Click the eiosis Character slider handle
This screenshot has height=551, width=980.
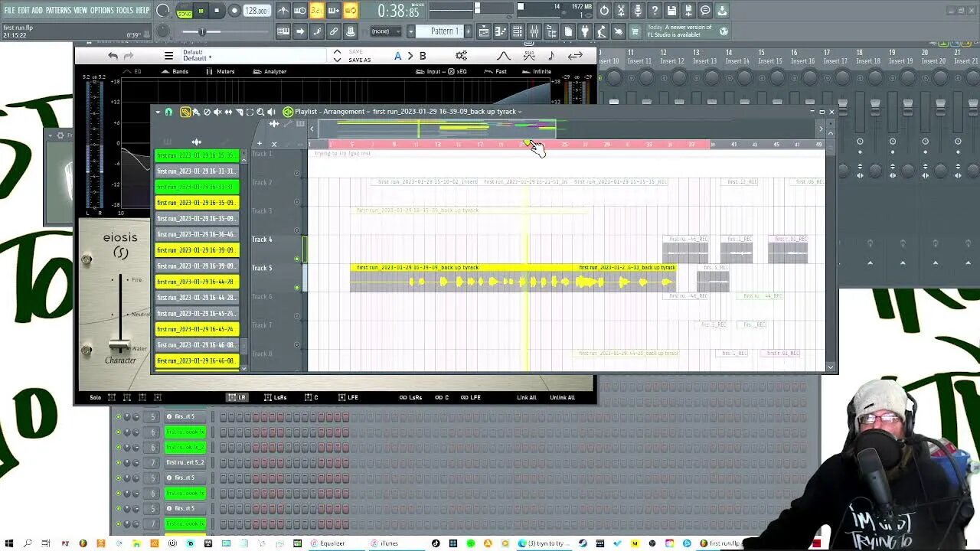pyautogui.click(x=119, y=346)
